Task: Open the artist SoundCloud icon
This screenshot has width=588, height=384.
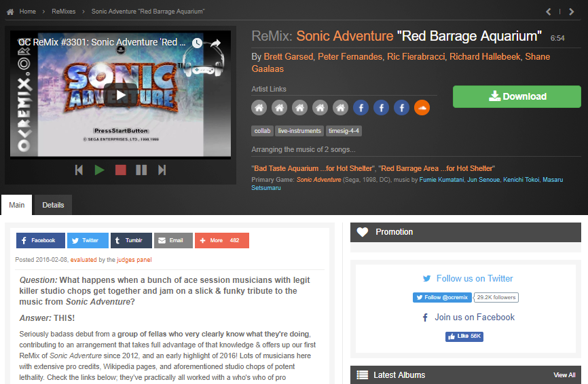Action: 422,108
